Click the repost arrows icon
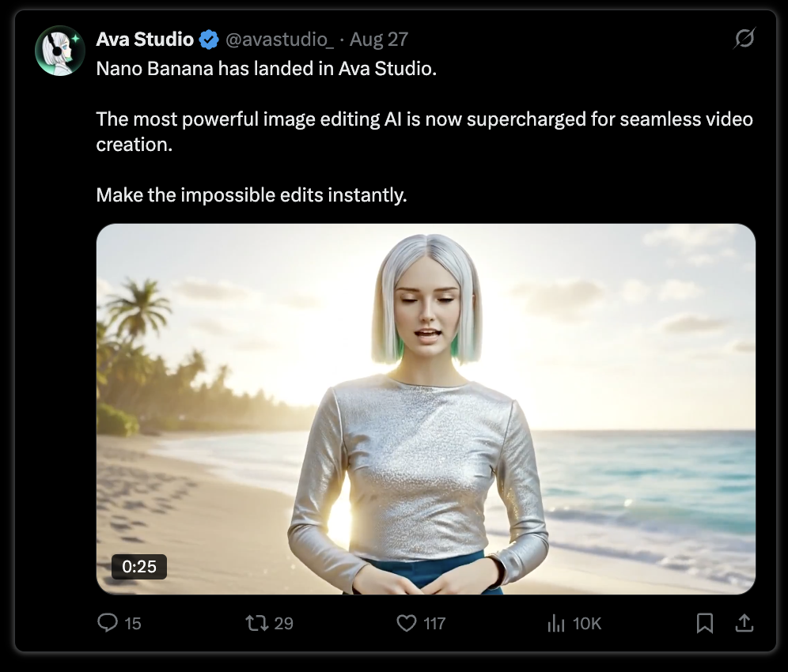 256,623
